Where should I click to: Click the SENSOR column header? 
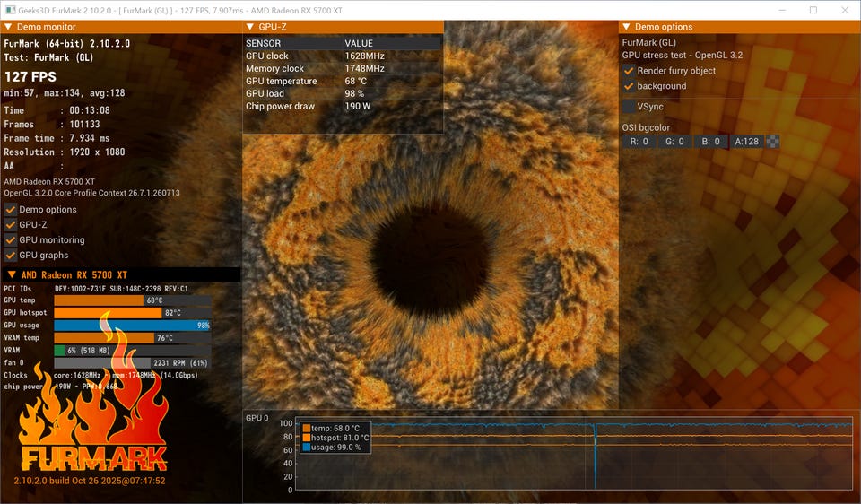(263, 43)
